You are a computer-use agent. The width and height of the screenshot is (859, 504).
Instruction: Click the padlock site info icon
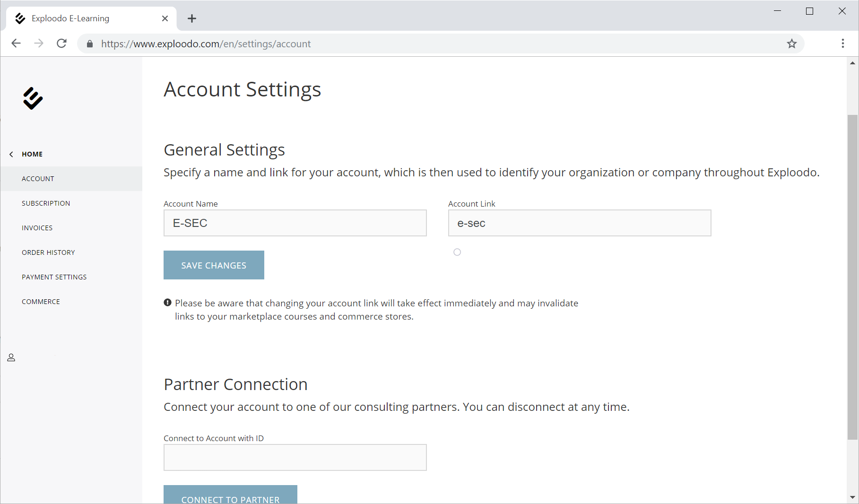point(90,44)
